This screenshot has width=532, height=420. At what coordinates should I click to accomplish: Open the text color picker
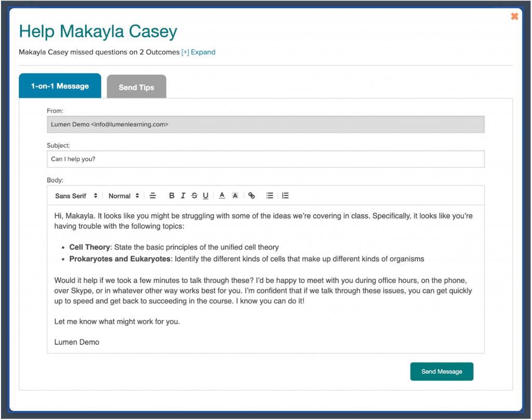(222, 196)
